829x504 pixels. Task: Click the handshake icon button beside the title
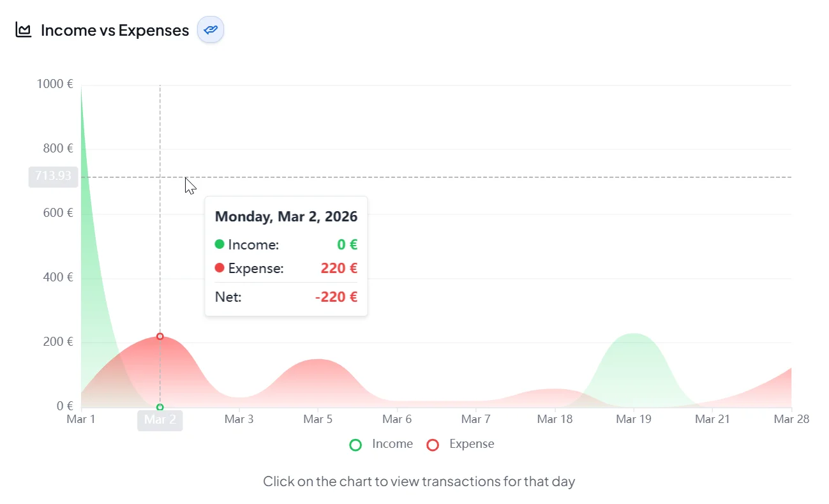211,30
